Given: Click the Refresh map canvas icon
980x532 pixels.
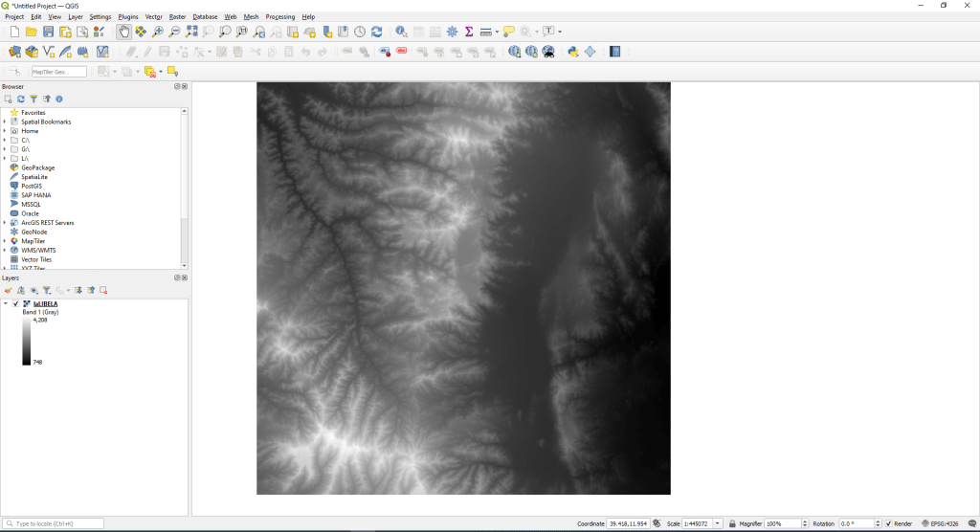Looking at the screenshot, I should tap(376, 32).
